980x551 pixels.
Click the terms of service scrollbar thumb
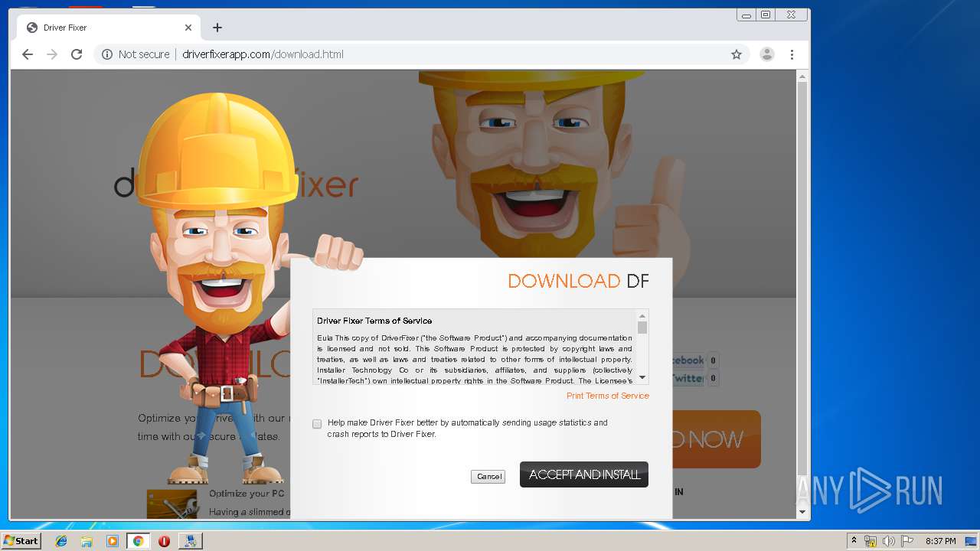[x=642, y=328]
